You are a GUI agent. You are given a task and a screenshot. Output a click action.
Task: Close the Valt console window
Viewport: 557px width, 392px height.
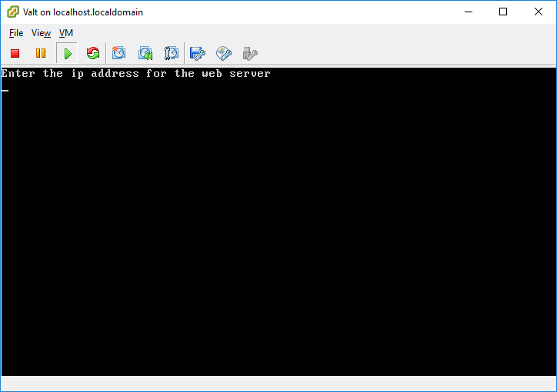point(539,12)
